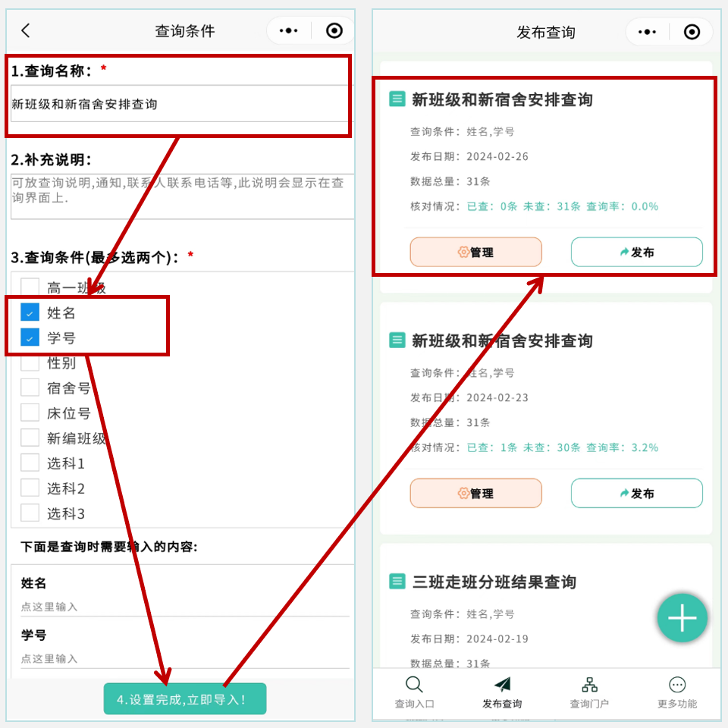This screenshot has width=728, height=728.
Task: Click list icon of 2024-02-26 新班级和新宿舍安排查询 card
Action: tap(397, 99)
